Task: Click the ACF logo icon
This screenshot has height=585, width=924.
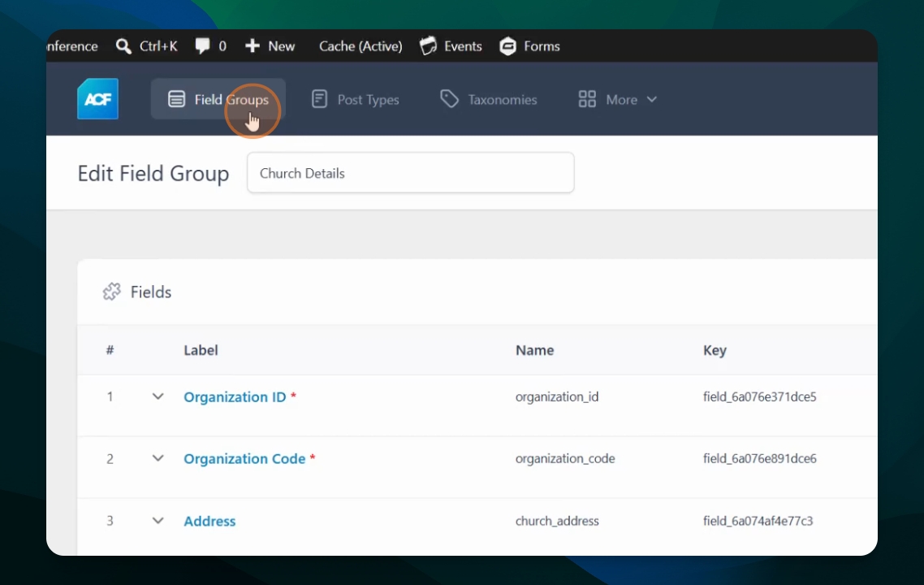Action: click(x=97, y=99)
